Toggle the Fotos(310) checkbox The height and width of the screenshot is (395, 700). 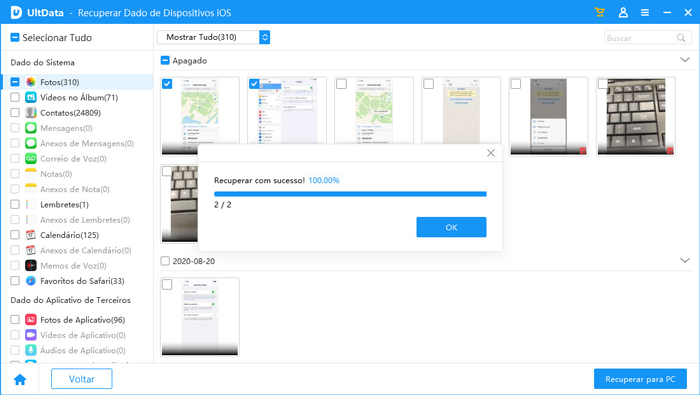click(15, 82)
